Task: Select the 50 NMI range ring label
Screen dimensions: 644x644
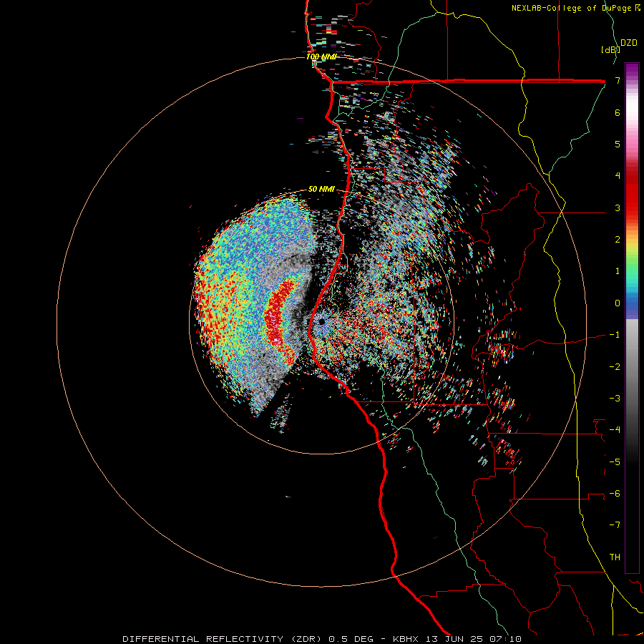Action: coord(321,190)
